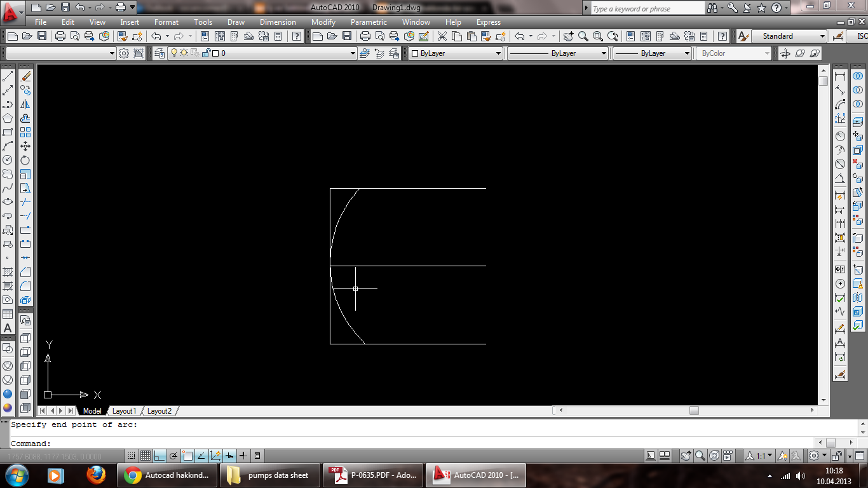The height and width of the screenshot is (488, 868).
Task: Toggle Lineweight display in status bar
Action: coord(243,456)
